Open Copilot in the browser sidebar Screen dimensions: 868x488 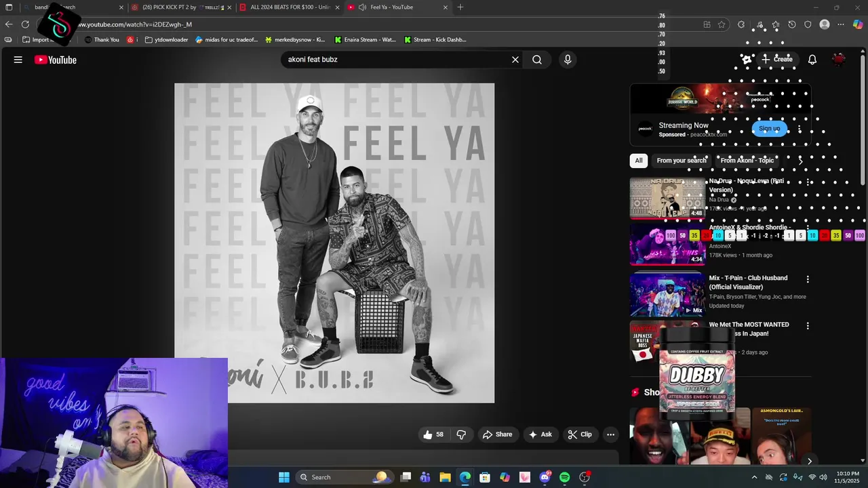pos(858,24)
